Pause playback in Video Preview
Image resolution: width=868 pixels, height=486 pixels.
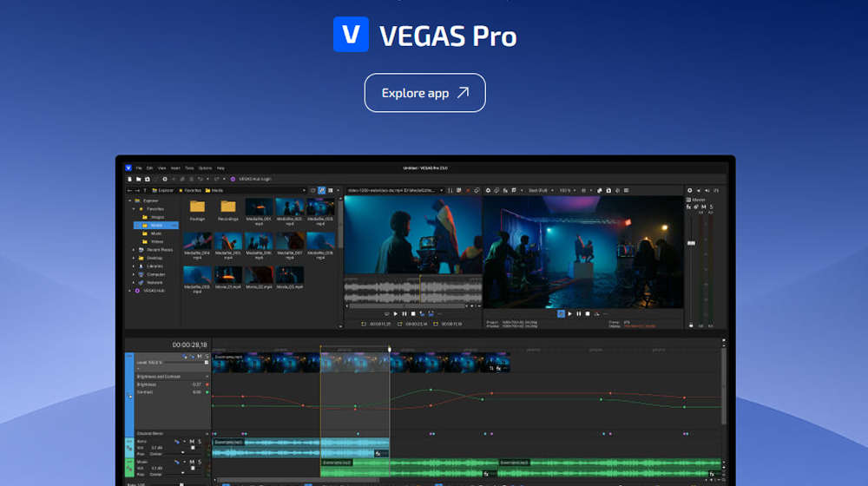coord(578,314)
